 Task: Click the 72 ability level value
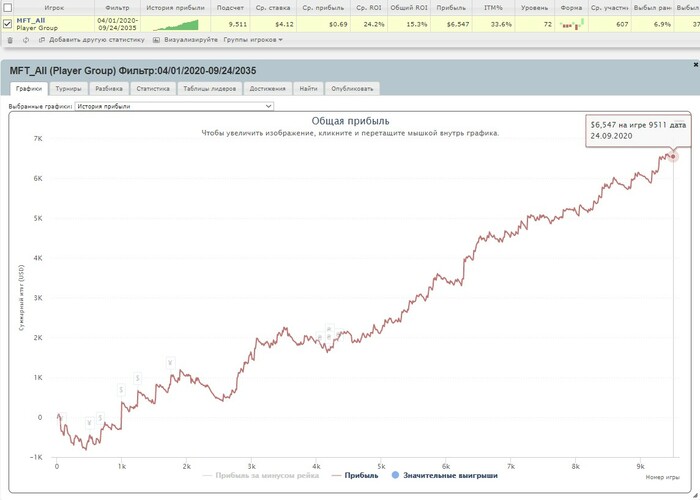pyautogui.click(x=548, y=25)
